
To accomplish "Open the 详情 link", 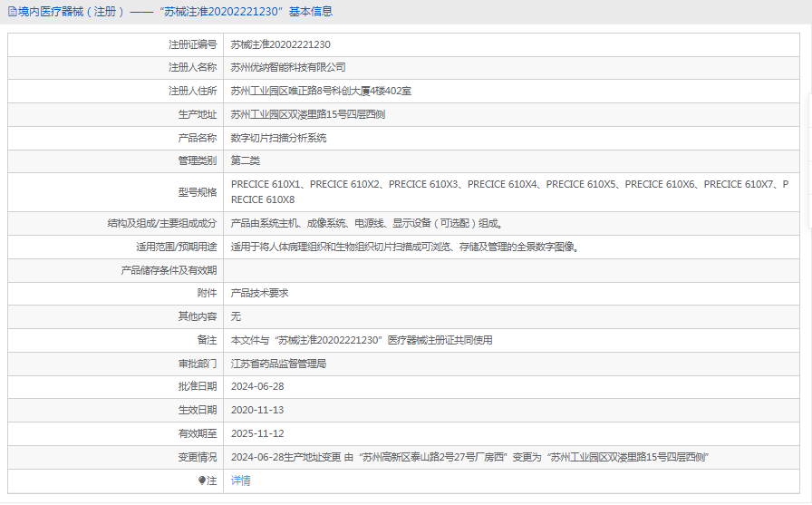I will (240, 481).
